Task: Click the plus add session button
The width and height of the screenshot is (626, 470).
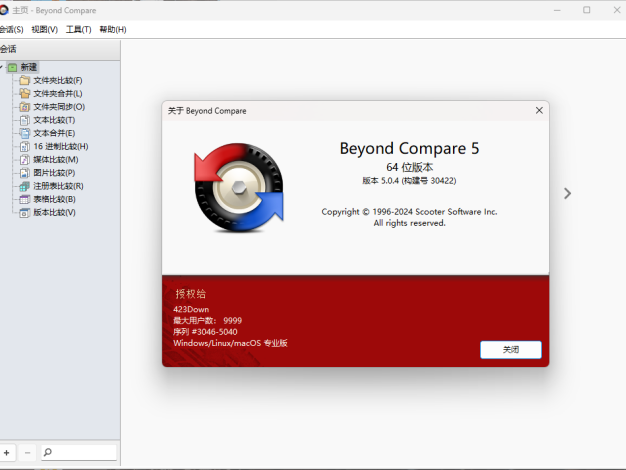Action: point(7,452)
